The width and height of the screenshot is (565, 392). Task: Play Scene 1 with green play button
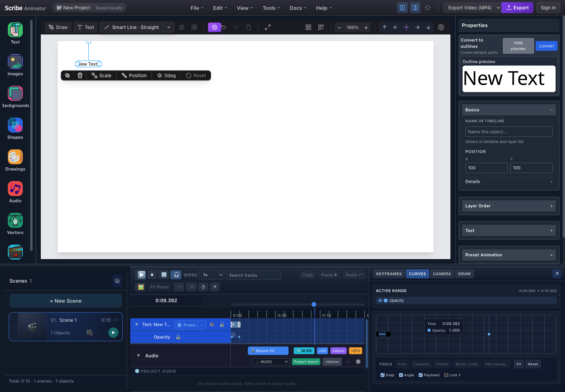(113, 332)
